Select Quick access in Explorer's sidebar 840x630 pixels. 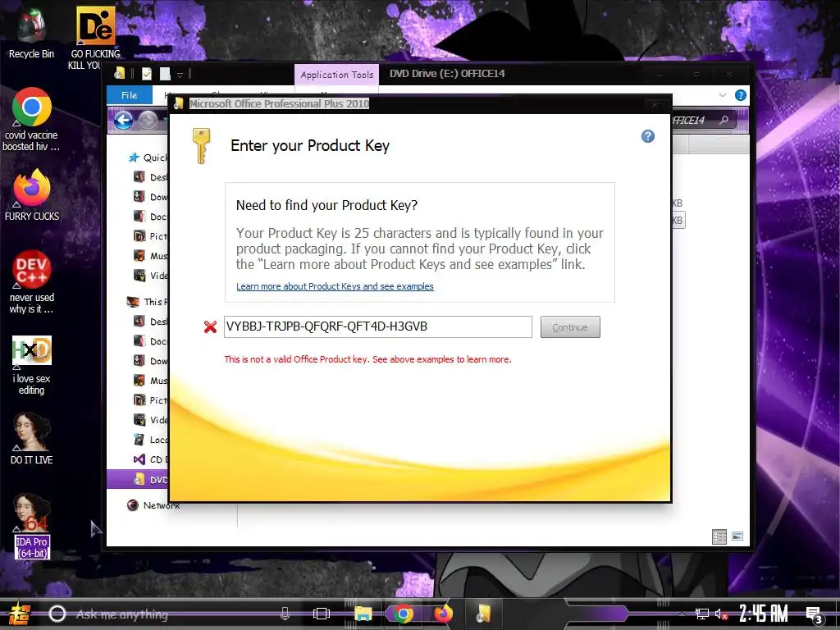148,157
